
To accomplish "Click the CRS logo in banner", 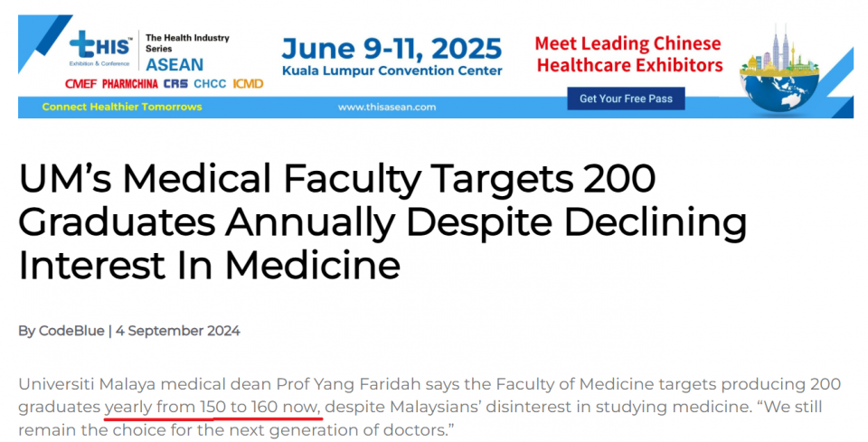I will tap(175, 84).
